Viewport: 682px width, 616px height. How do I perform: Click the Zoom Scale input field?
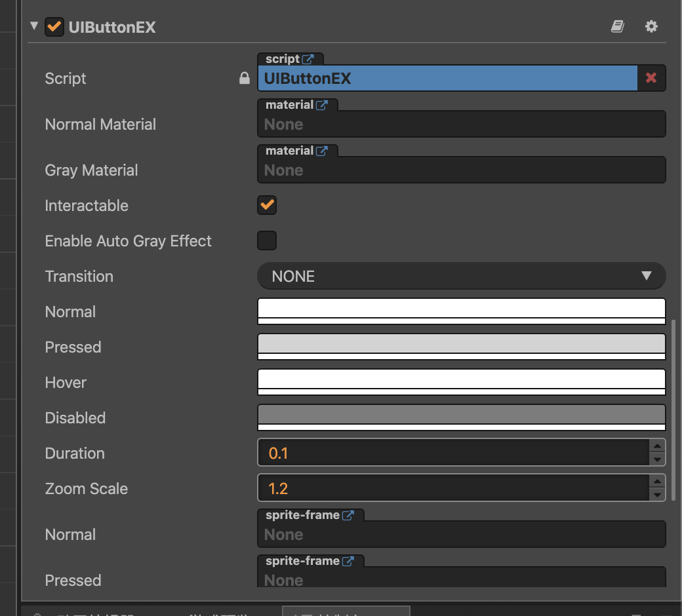click(452, 488)
